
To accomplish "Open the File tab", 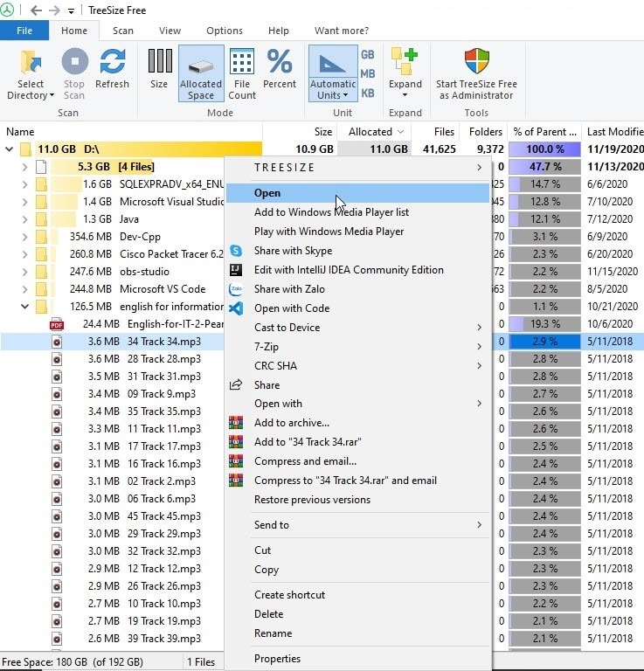I will pyautogui.click(x=24, y=31).
